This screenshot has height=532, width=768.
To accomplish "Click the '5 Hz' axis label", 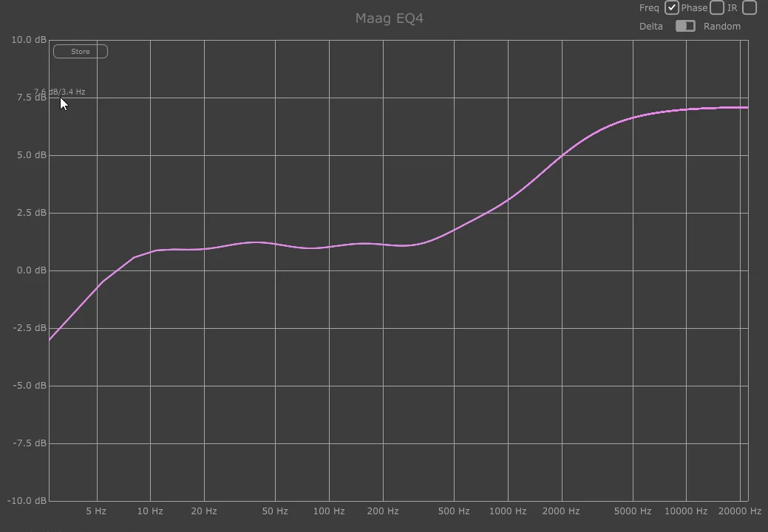I will [x=96, y=511].
